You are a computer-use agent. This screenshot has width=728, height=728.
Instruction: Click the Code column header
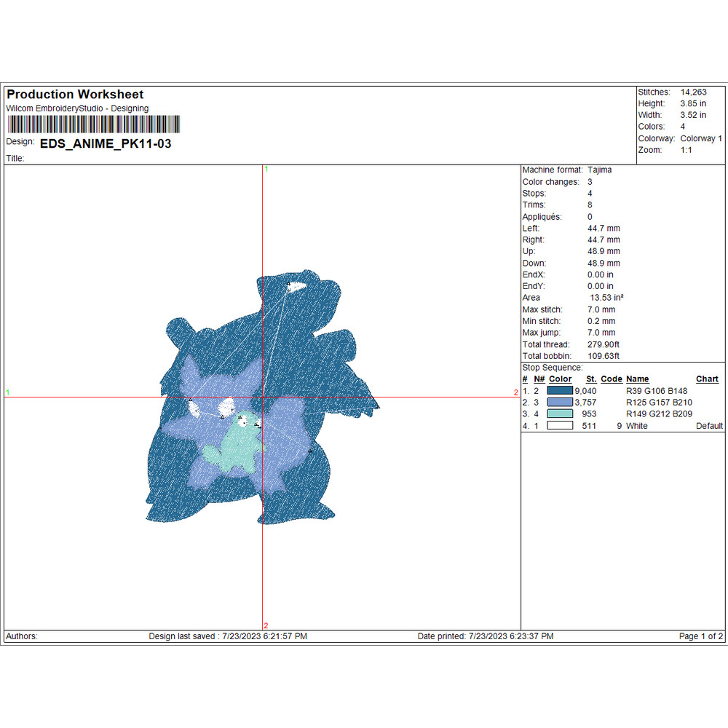[612, 379]
